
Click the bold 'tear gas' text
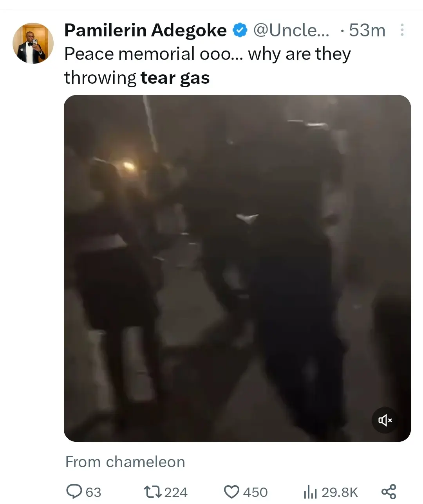[x=175, y=77]
